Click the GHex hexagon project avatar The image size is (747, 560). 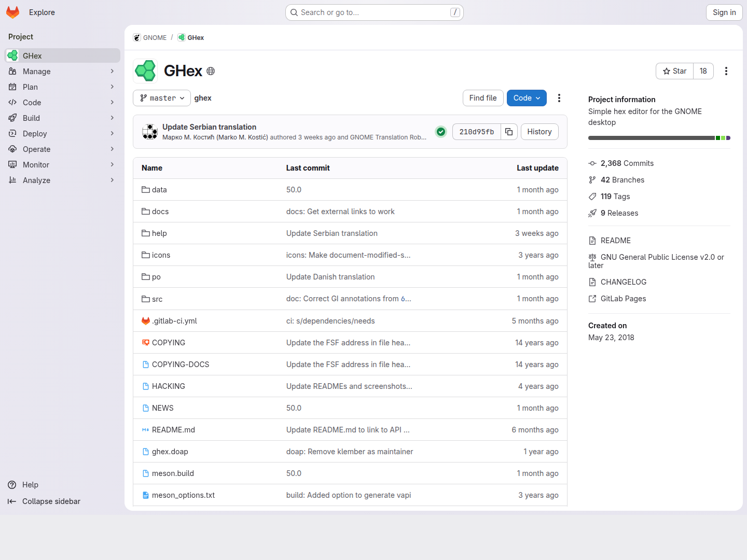(145, 71)
